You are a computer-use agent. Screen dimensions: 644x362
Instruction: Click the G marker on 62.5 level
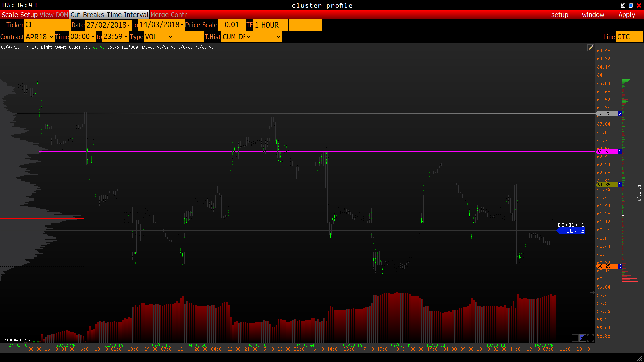click(620, 152)
